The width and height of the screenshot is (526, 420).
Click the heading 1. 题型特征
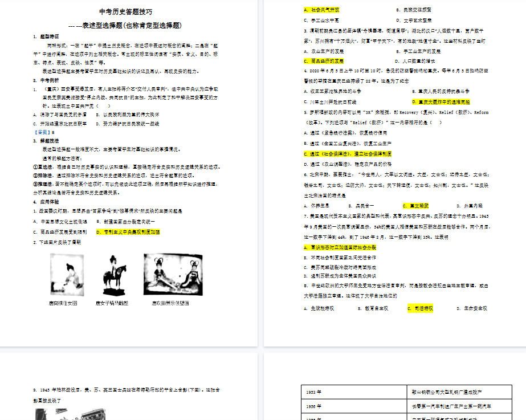click(x=46, y=36)
